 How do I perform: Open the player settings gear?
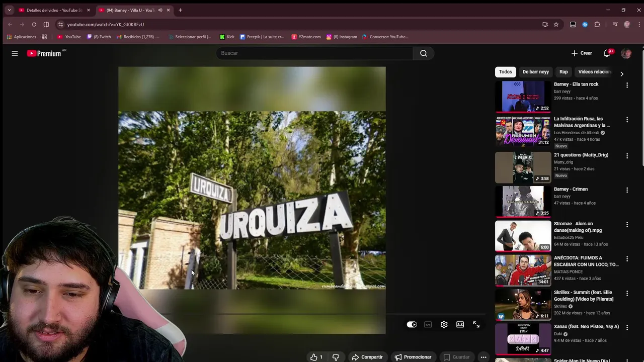(x=444, y=325)
